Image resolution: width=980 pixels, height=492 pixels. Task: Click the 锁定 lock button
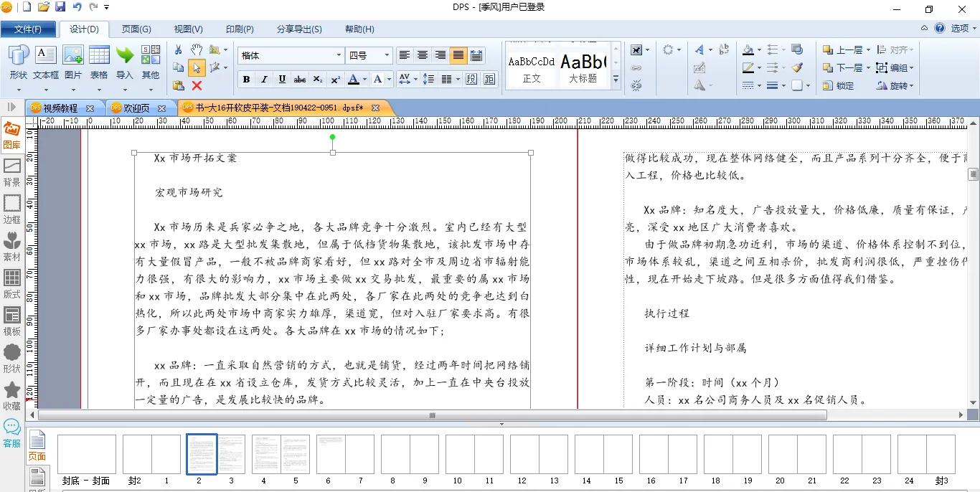(839, 85)
